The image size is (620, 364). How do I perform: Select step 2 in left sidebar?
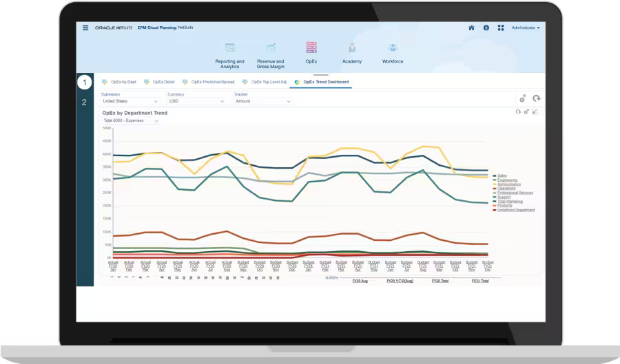[84, 103]
